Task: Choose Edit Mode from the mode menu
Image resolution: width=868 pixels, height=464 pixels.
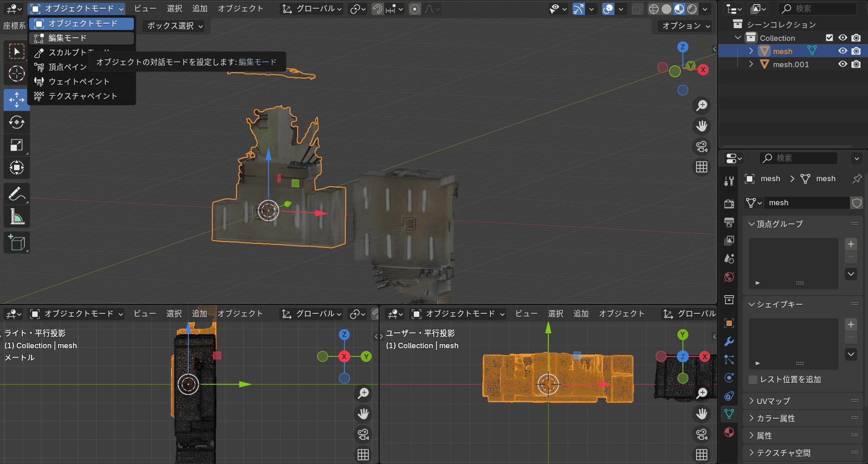Action: (67, 38)
